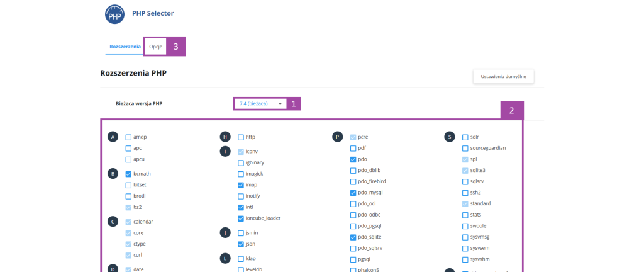Select the Rozszerzenia tab

point(125,47)
